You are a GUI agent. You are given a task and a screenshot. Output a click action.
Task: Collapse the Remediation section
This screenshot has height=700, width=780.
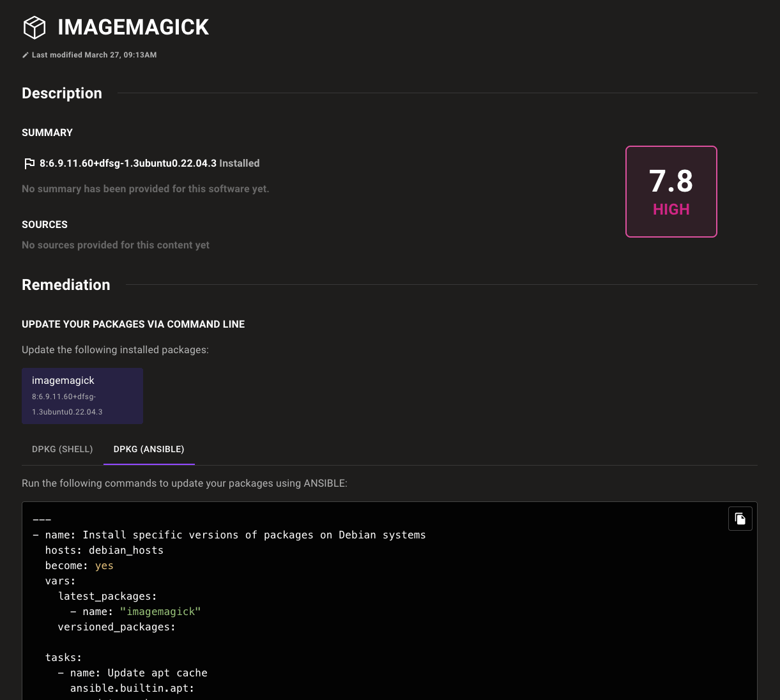pos(66,285)
